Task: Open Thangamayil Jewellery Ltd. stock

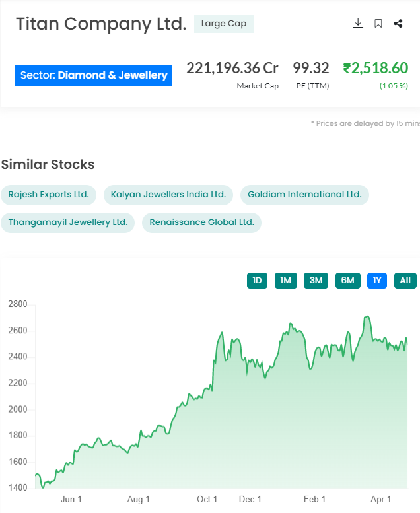Action: [x=68, y=222]
